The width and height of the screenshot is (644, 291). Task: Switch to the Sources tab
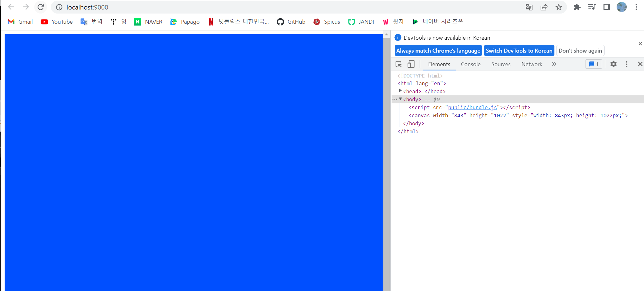(x=501, y=64)
